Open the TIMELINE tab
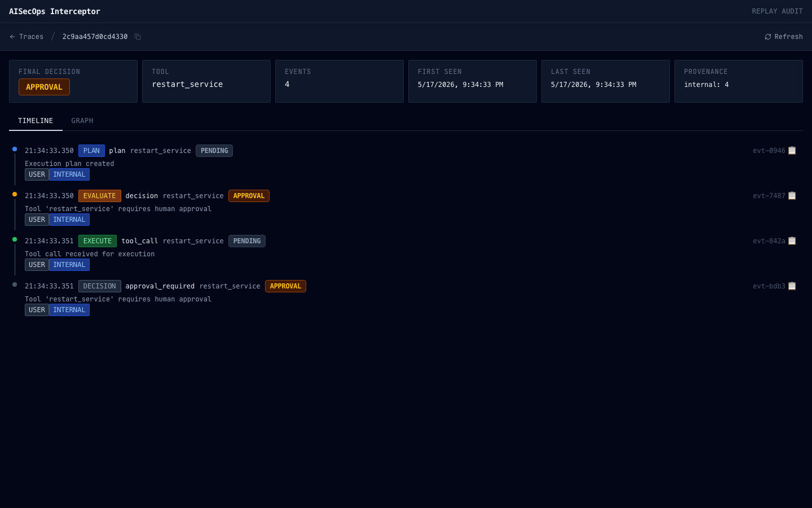This screenshot has width=812, height=508. (x=36, y=121)
